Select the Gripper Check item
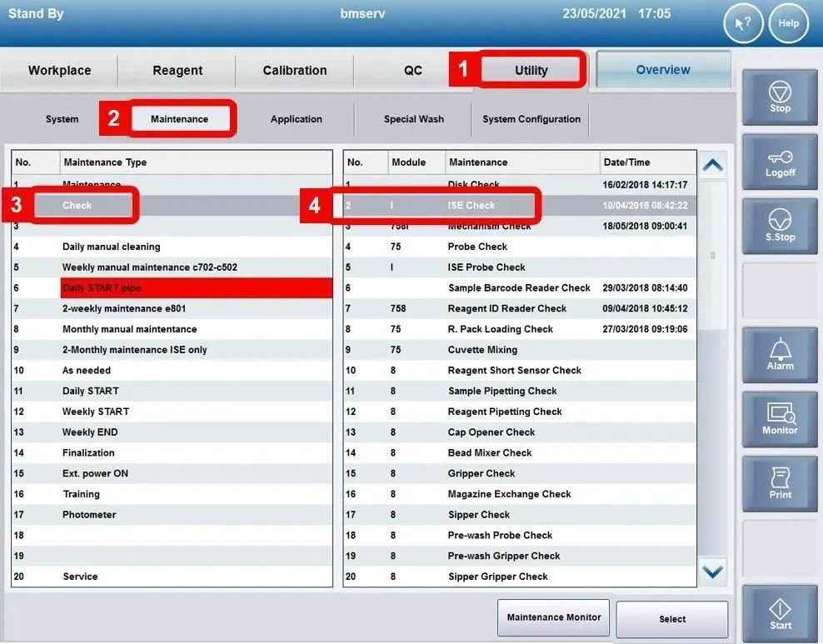 (x=520, y=473)
